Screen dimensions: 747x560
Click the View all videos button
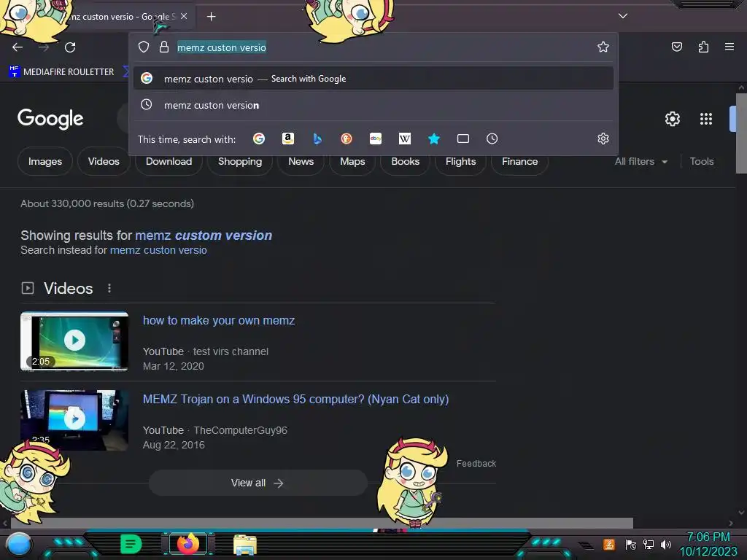[x=258, y=483]
